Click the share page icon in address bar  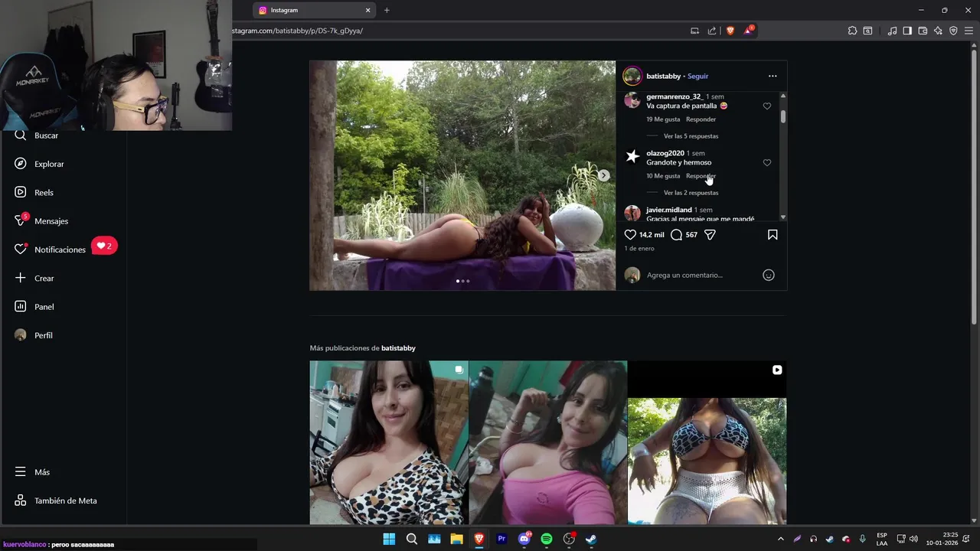[712, 31]
